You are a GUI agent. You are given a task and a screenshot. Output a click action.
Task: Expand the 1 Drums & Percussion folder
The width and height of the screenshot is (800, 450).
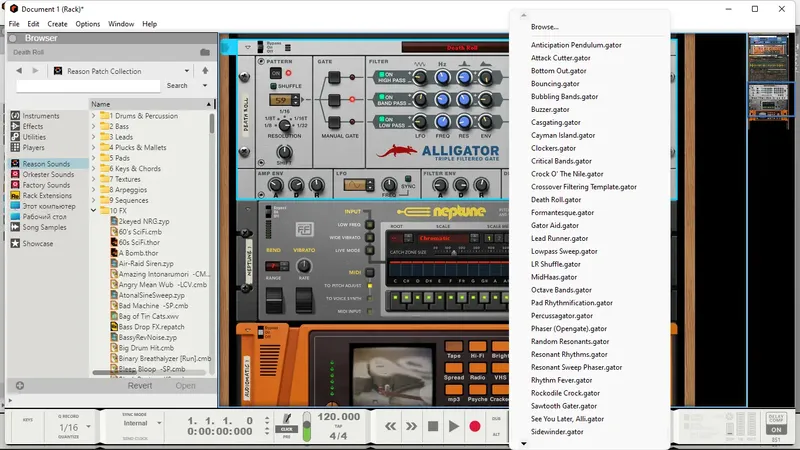coord(93,116)
